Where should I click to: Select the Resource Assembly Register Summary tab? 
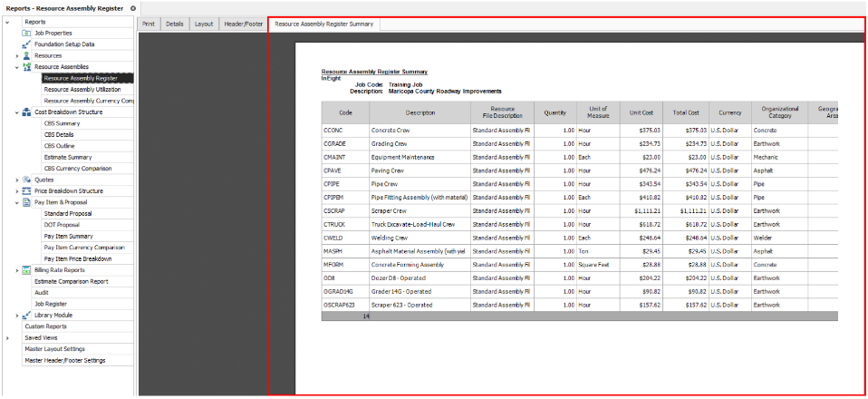pyautogui.click(x=323, y=24)
